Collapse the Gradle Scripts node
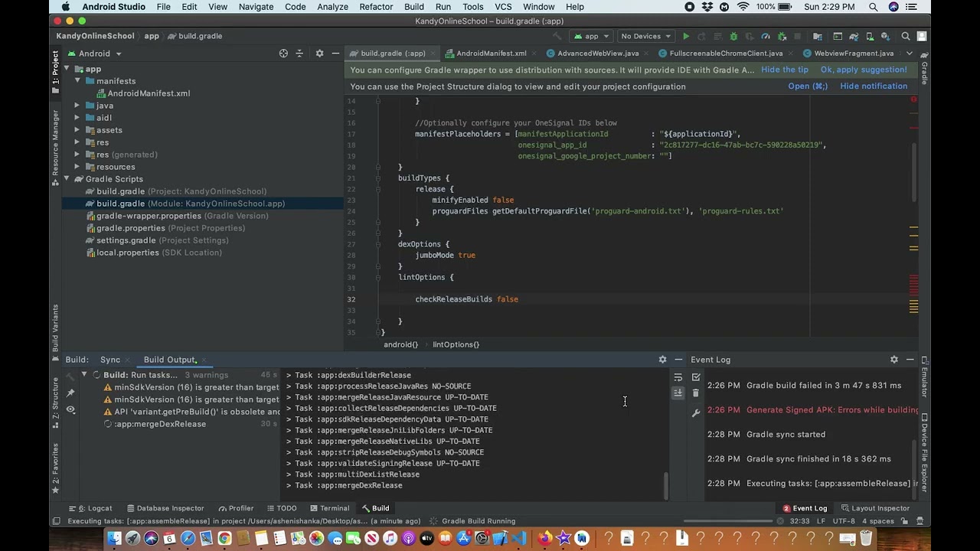 tap(67, 179)
